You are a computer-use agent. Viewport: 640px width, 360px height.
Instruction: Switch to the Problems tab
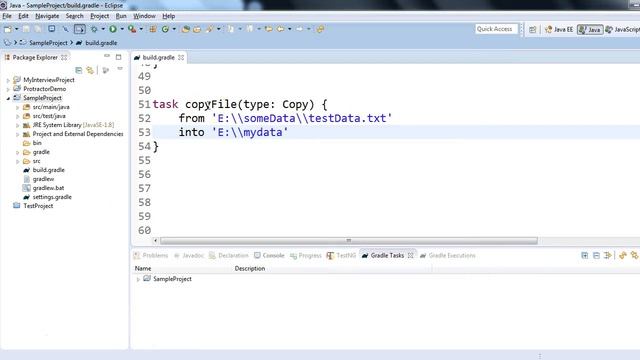[151, 256]
